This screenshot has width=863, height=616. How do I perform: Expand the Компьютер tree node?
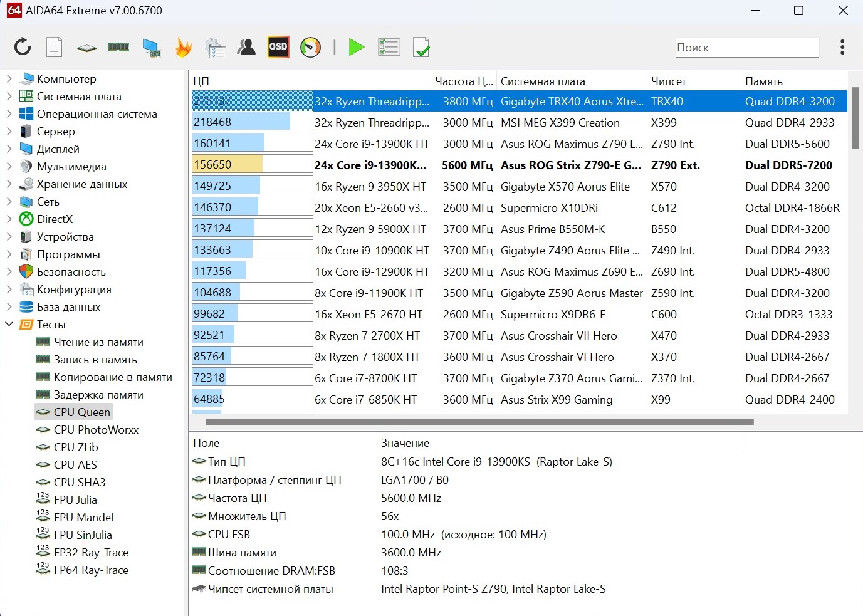pos(9,79)
